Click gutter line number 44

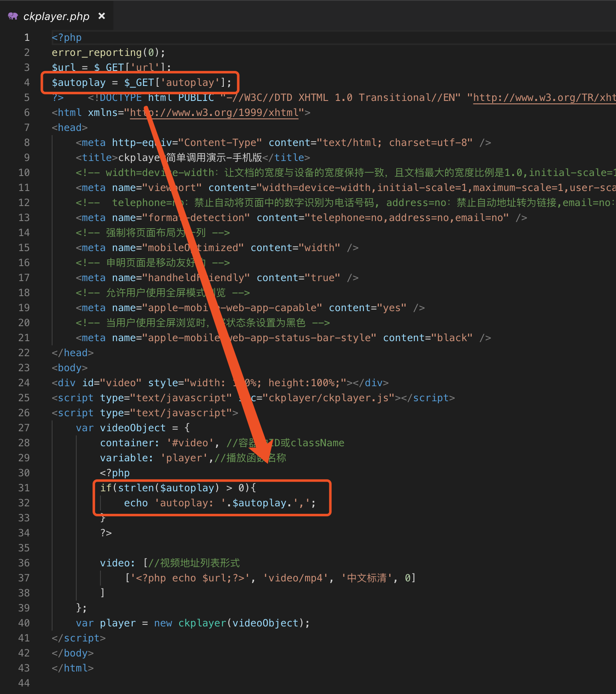coord(24,683)
